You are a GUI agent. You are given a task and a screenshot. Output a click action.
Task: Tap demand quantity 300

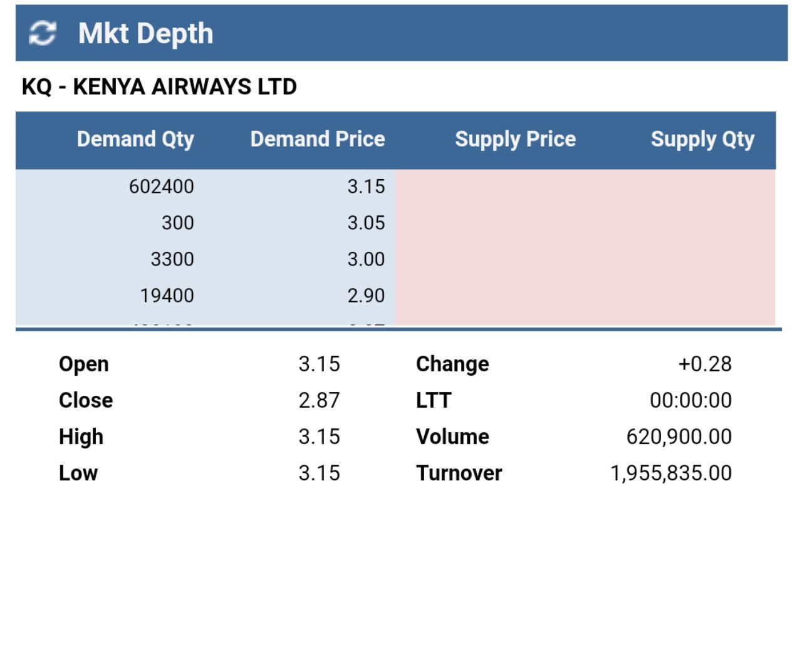click(x=178, y=223)
